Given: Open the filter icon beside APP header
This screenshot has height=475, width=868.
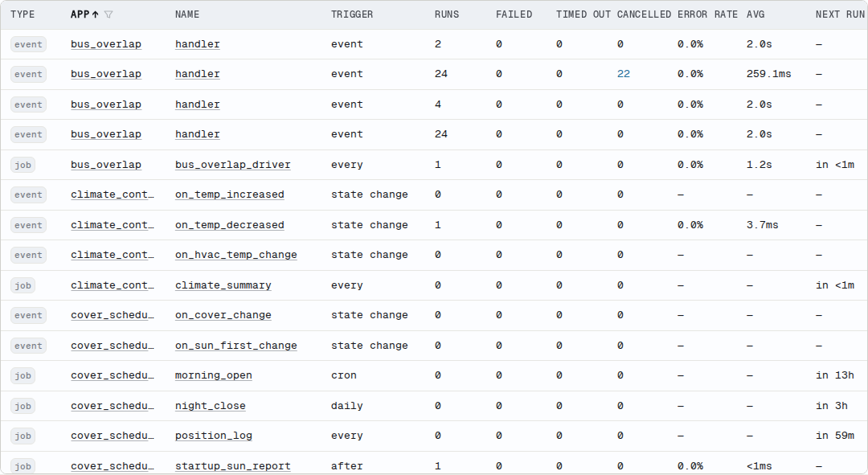Looking at the screenshot, I should [x=108, y=14].
